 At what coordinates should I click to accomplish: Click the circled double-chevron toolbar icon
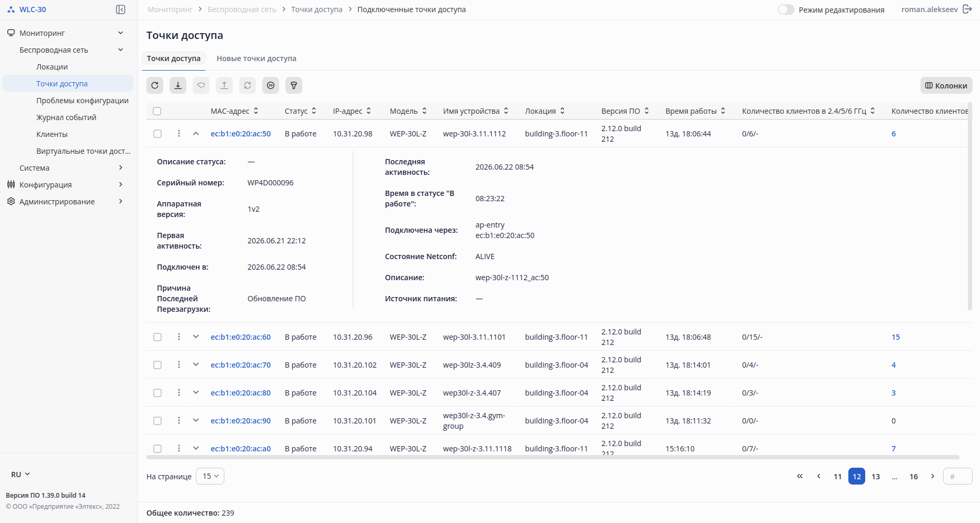tap(271, 85)
